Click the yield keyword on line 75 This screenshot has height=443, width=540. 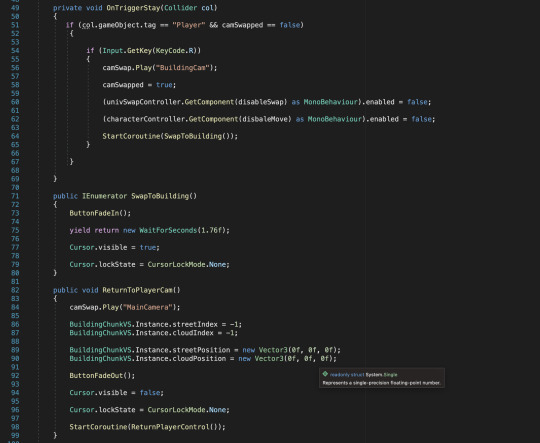coord(80,230)
